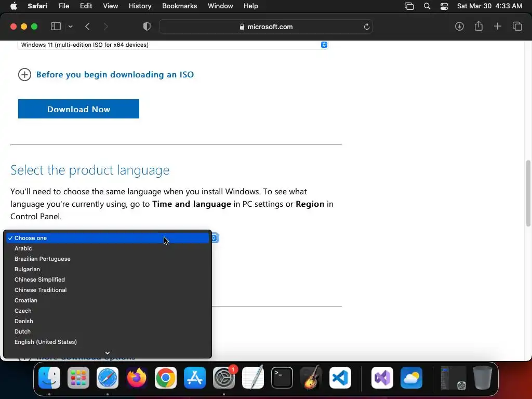Open the Share sheet icon
Screen dimensions: 532x399
[478, 26]
